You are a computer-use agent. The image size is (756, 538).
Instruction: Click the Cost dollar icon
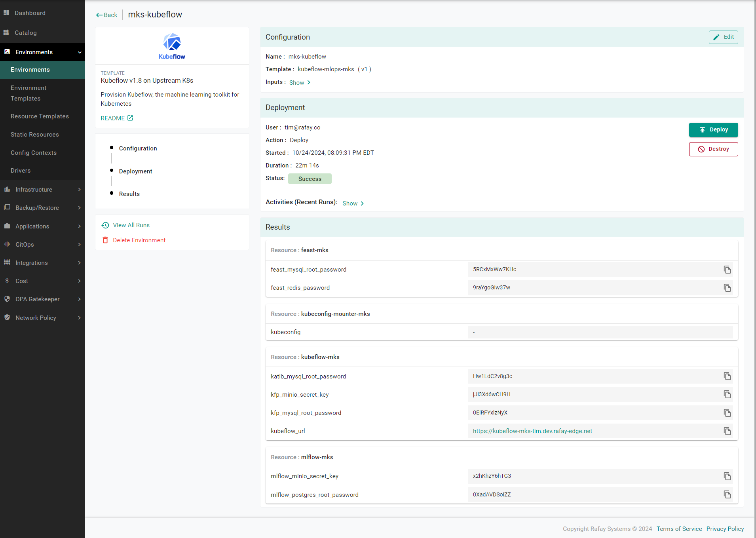pos(7,281)
